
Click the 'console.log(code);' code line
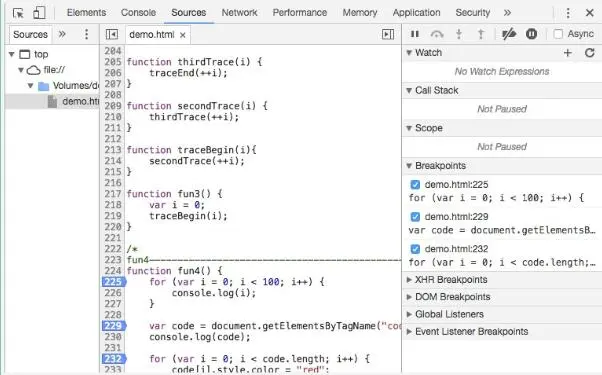200,337
